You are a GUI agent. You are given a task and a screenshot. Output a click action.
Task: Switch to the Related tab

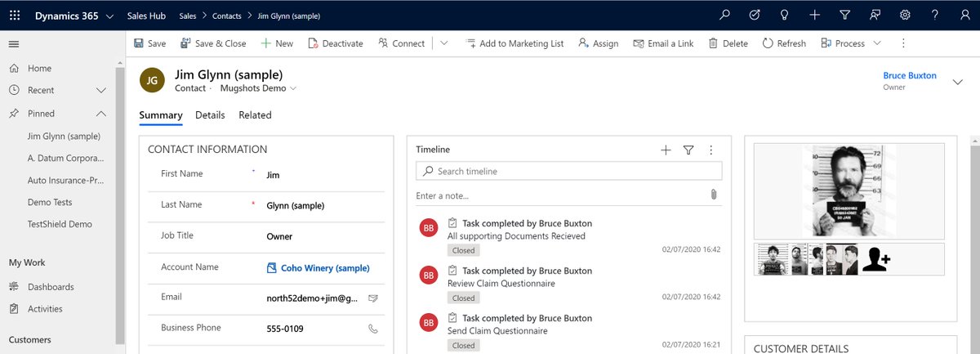[255, 115]
